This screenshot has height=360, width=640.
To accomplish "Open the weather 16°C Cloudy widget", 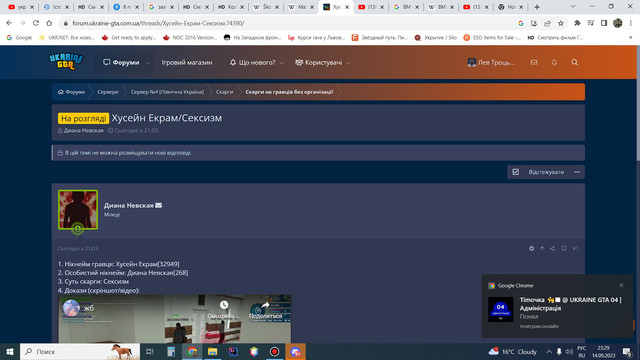I will click(513, 351).
